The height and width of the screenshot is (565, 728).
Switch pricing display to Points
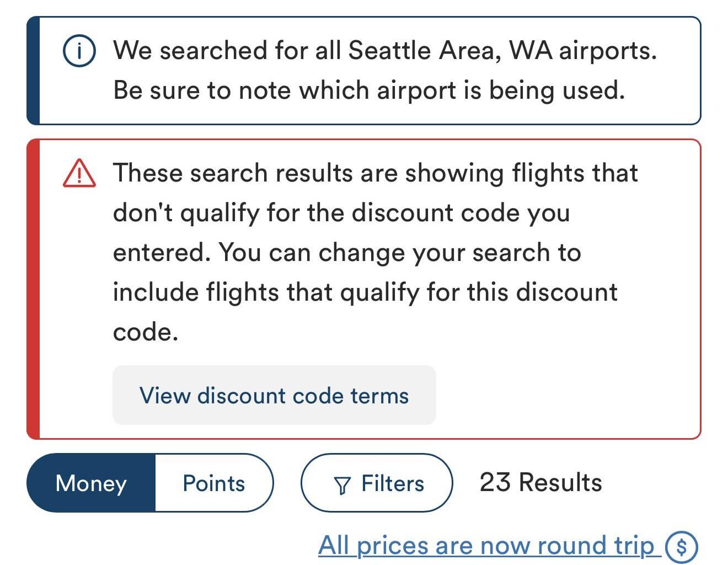click(x=213, y=483)
